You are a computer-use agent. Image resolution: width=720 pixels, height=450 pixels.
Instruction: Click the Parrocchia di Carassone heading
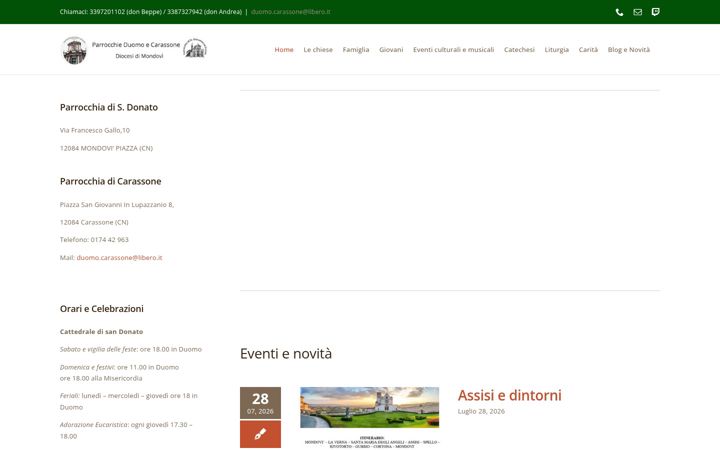(111, 181)
